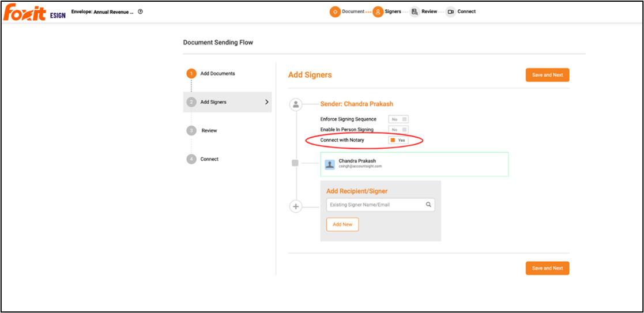Image resolution: width=644 pixels, height=313 pixels.
Task: Go to Signers label in top progress bar
Action: 393,12
